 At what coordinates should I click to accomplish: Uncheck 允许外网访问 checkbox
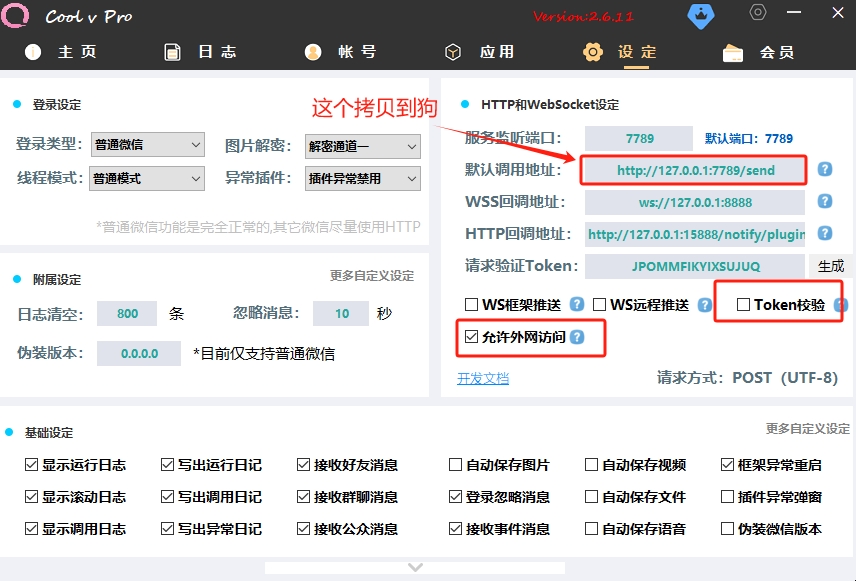472,338
